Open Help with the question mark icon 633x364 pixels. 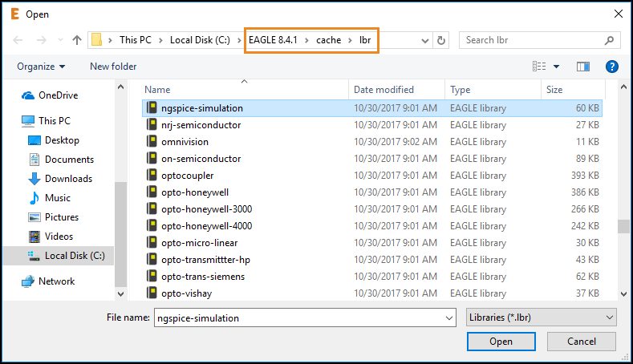pyautogui.click(x=611, y=67)
